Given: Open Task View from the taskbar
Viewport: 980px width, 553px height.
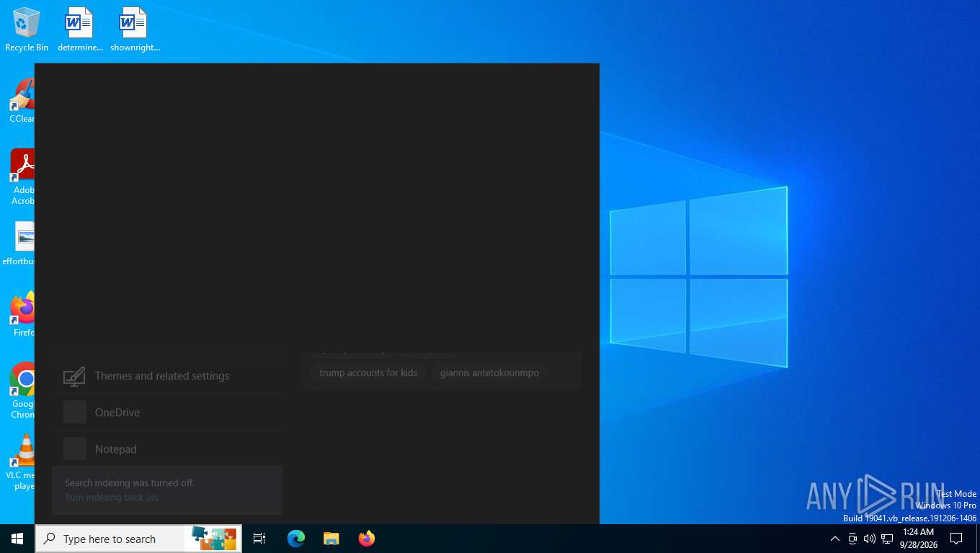Looking at the screenshot, I should pyautogui.click(x=259, y=539).
